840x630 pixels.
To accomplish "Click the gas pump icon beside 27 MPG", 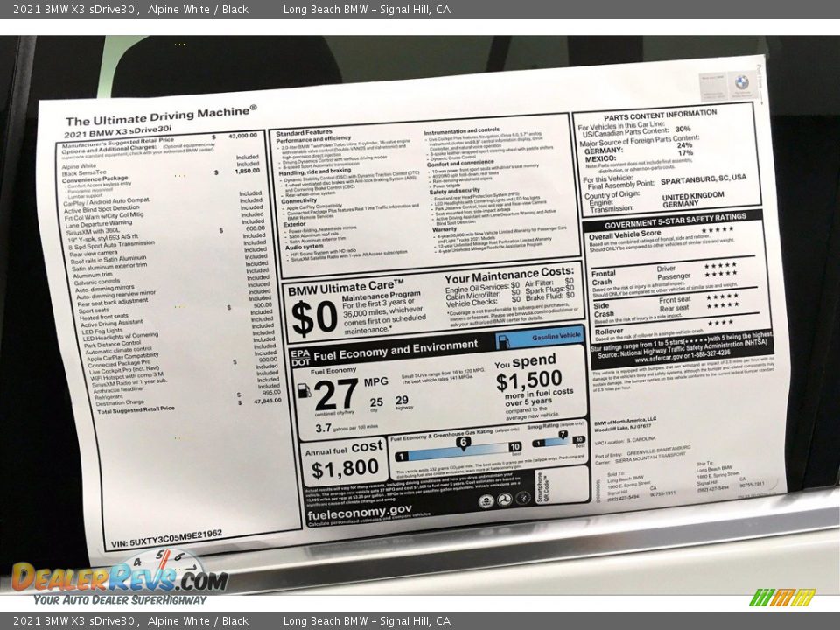I will pos(304,390).
